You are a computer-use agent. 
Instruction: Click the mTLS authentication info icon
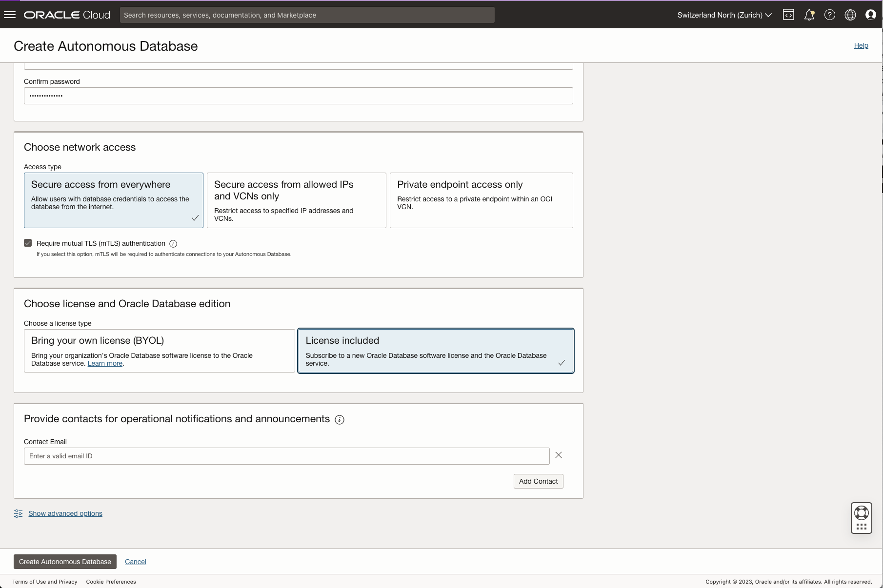click(x=173, y=244)
